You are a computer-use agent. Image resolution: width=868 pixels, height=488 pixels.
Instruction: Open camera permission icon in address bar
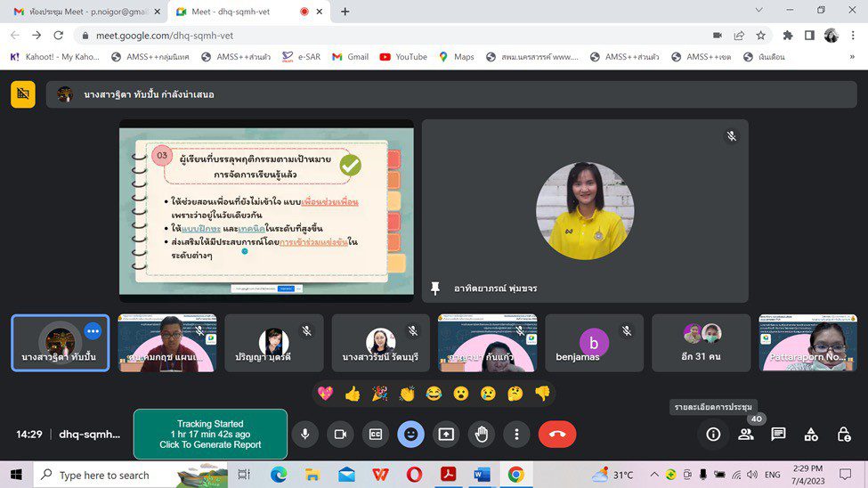click(718, 36)
